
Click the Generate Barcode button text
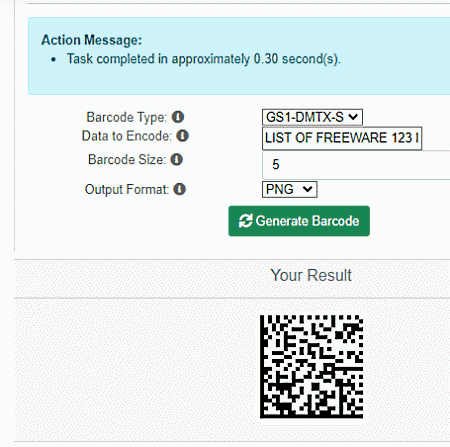pyautogui.click(x=307, y=221)
